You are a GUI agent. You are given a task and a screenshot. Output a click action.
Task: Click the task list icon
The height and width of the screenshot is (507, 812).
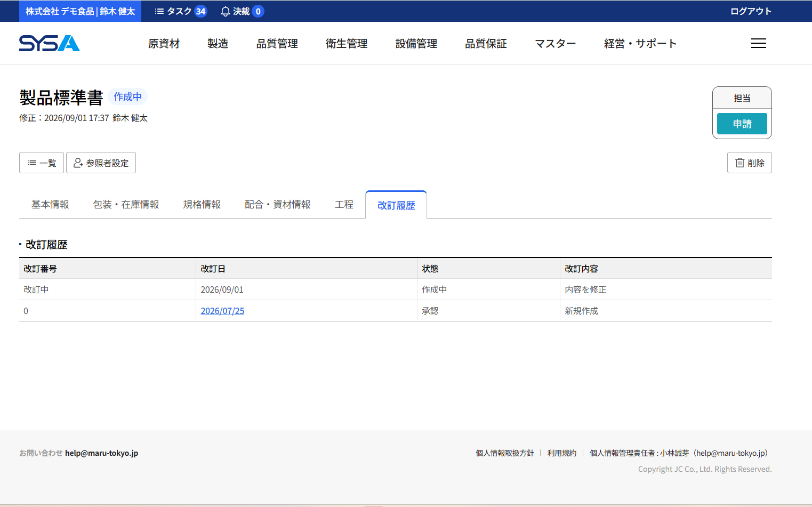159,11
